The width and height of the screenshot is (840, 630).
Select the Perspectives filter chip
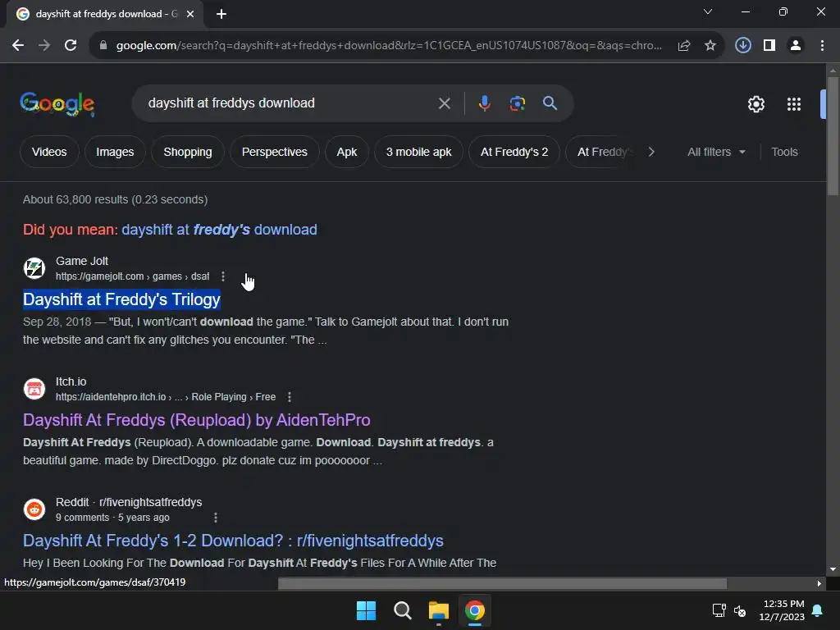coord(274,152)
